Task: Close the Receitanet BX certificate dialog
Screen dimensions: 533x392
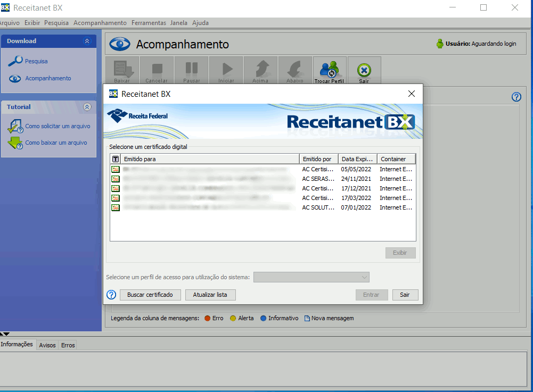Action: [411, 94]
